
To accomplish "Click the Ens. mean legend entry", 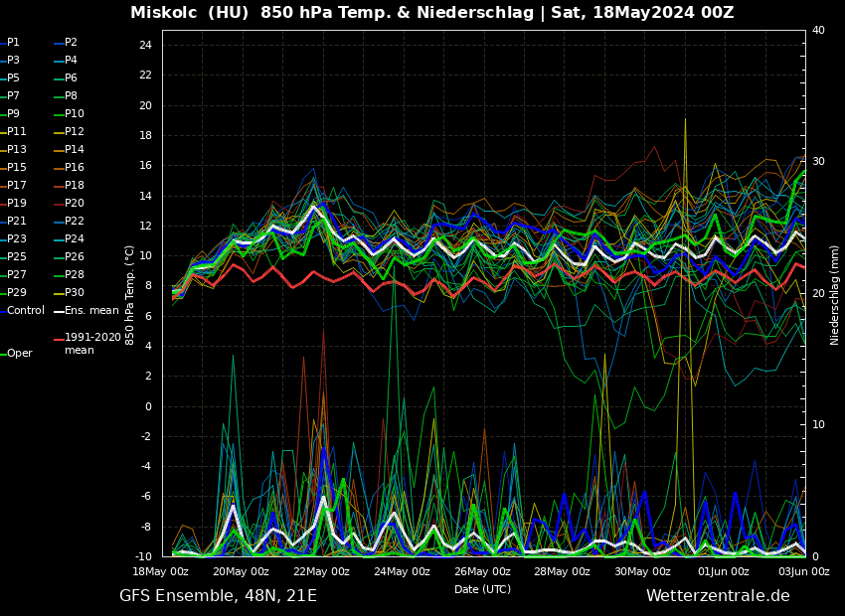I will click(91, 311).
